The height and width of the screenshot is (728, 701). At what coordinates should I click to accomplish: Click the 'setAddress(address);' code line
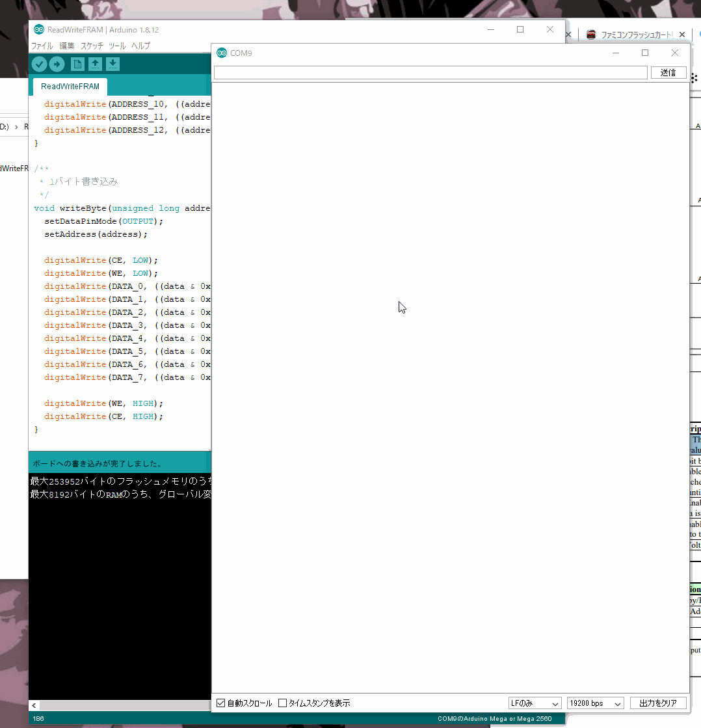96,234
